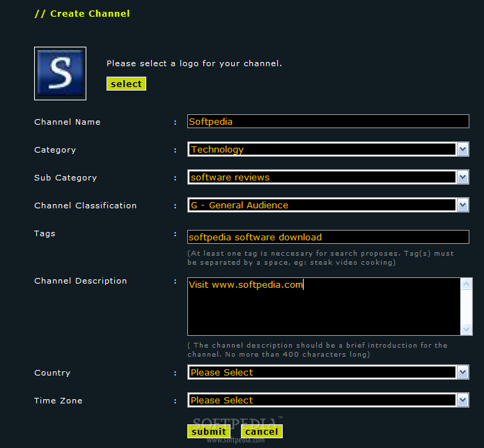Viewport: 484px width, 448px height.
Task: Click the description scrollbar up arrow
Action: (x=466, y=284)
